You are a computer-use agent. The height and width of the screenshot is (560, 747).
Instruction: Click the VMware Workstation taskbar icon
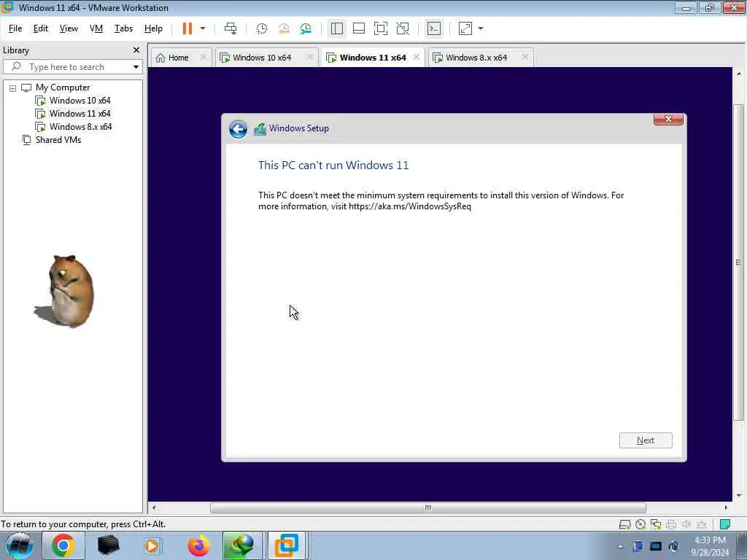pos(286,545)
